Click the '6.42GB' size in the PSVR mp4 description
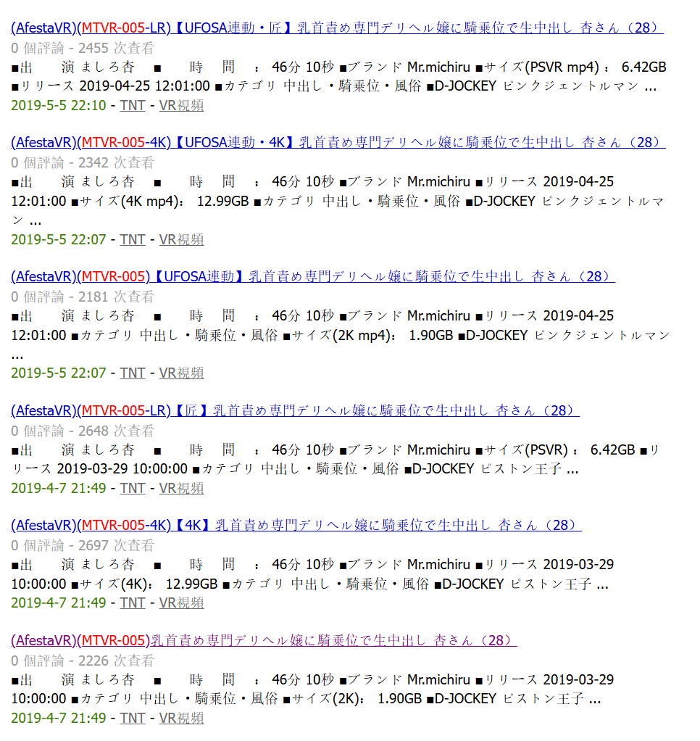 (643, 67)
